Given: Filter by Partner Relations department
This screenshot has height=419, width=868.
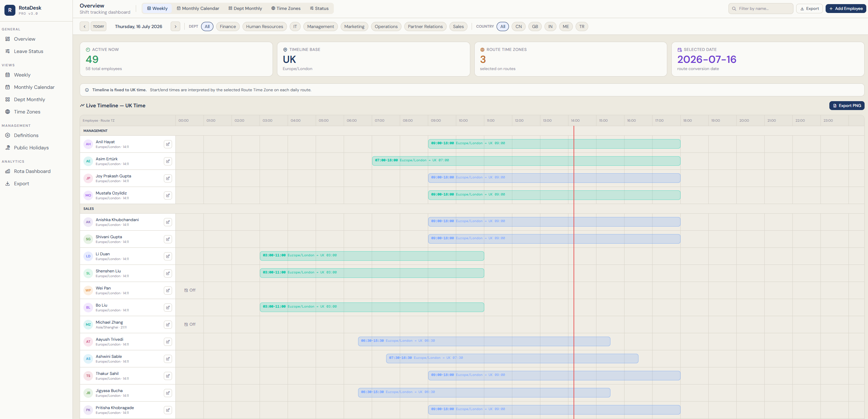Looking at the screenshot, I should point(425,27).
